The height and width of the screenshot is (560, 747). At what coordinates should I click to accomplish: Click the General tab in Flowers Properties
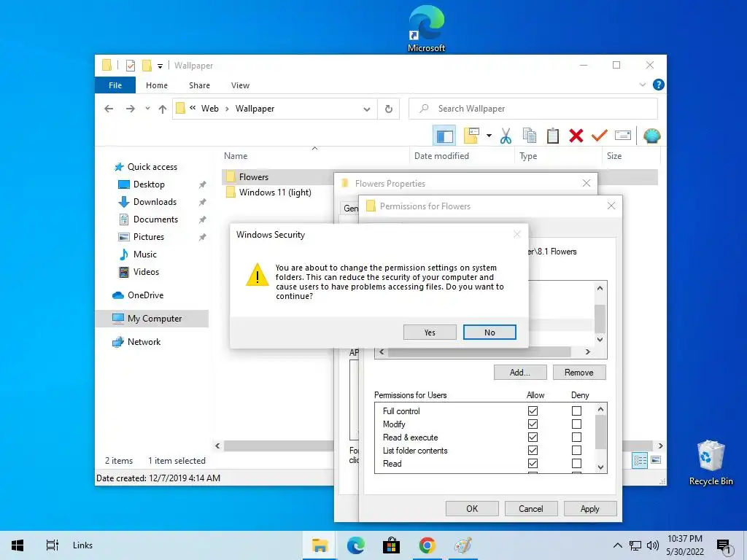click(350, 208)
